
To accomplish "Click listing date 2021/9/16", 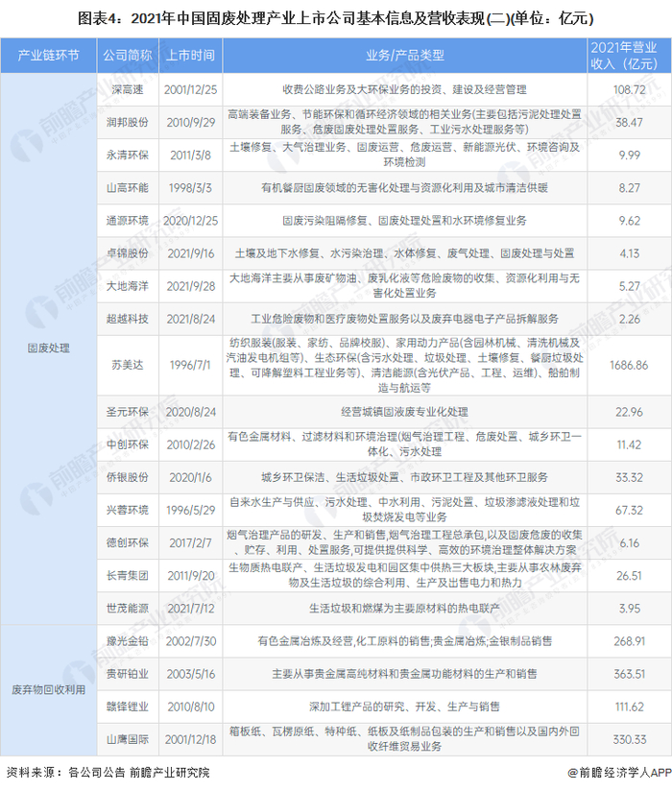I will (x=191, y=253).
